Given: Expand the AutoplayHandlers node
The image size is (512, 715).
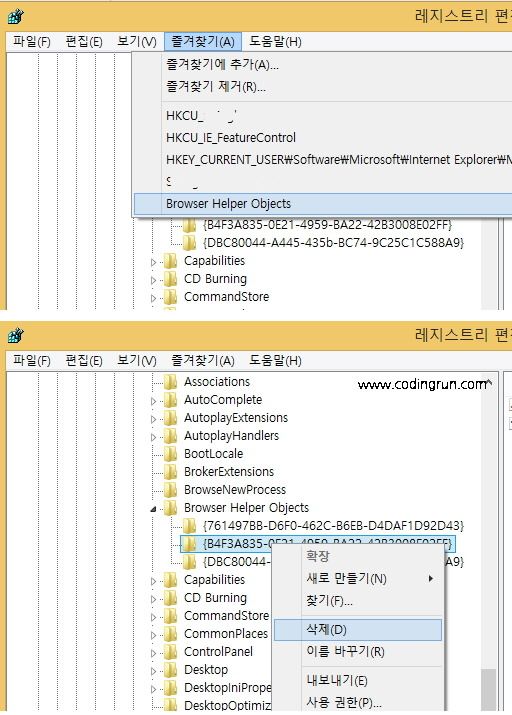Looking at the screenshot, I should pyautogui.click(x=154, y=437).
